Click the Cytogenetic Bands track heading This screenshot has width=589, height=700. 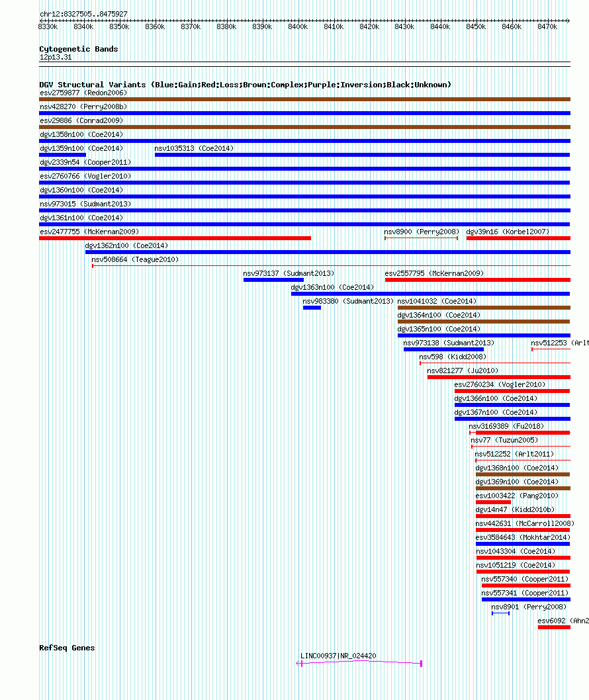[79, 49]
